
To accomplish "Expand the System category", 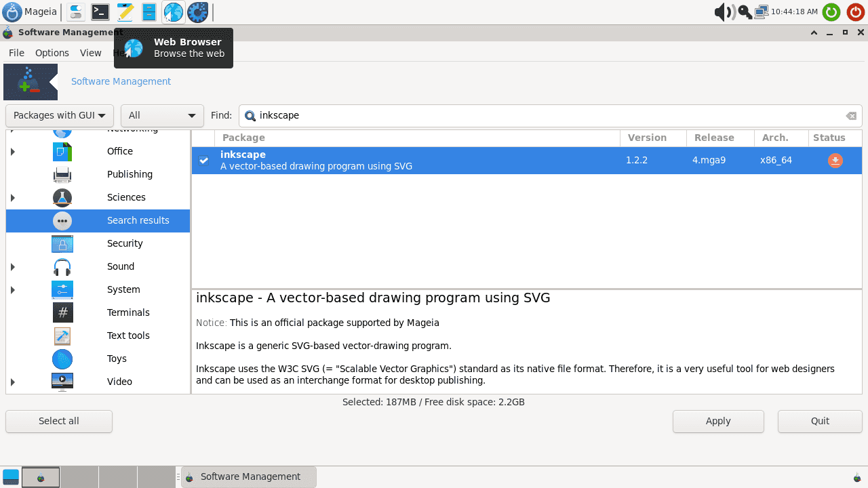I will click(x=13, y=289).
